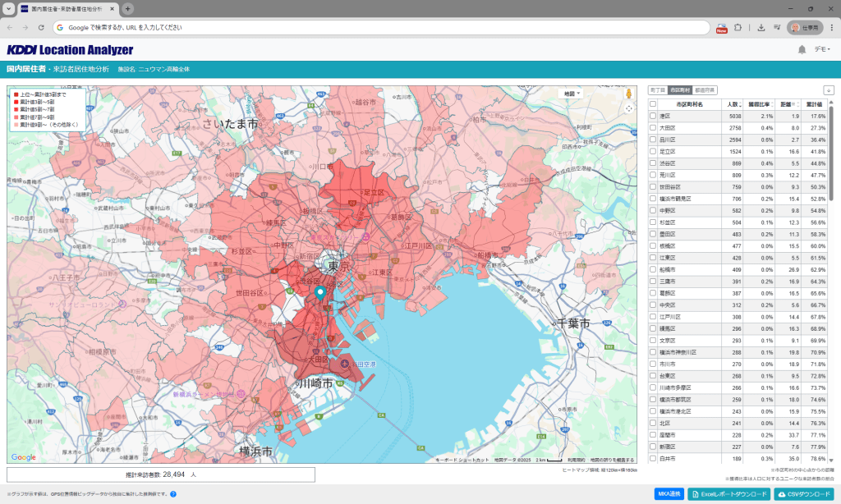The width and height of the screenshot is (841, 504).
Task: Check the 大田区 row checkbox
Action: (x=653, y=127)
